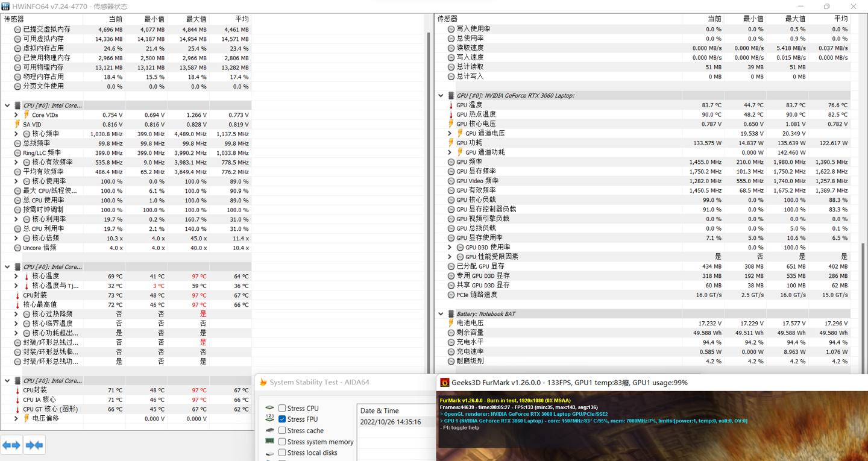Click the circle icon beside 总线频率
This screenshot has width=868, height=461.
tap(17, 143)
